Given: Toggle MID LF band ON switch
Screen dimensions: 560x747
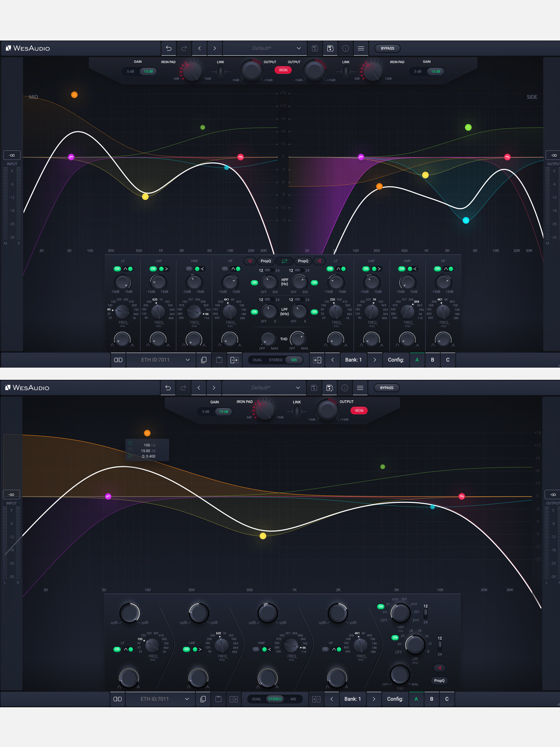Looking at the screenshot, I should pos(117,269).
